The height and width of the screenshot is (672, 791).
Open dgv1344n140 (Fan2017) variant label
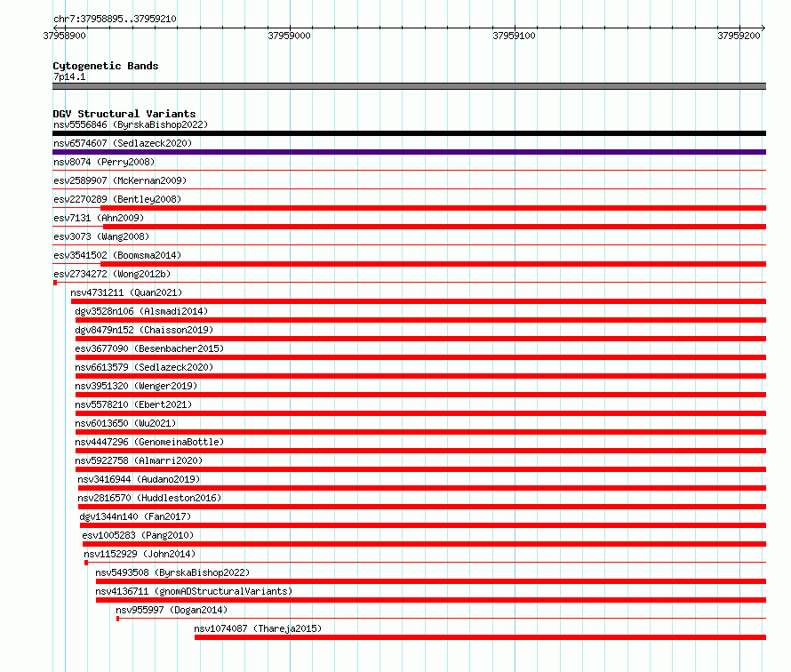135,516
